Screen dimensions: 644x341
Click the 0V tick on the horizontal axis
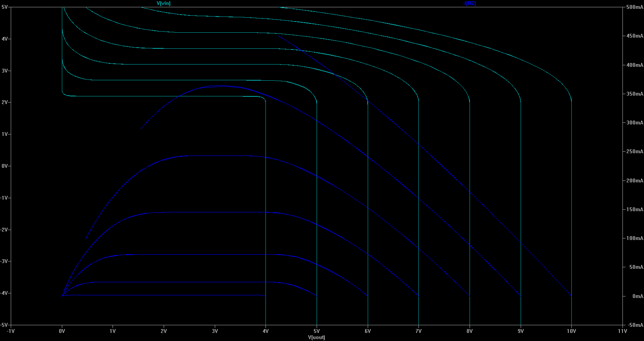pyautogui.click(x=62, y=331)
